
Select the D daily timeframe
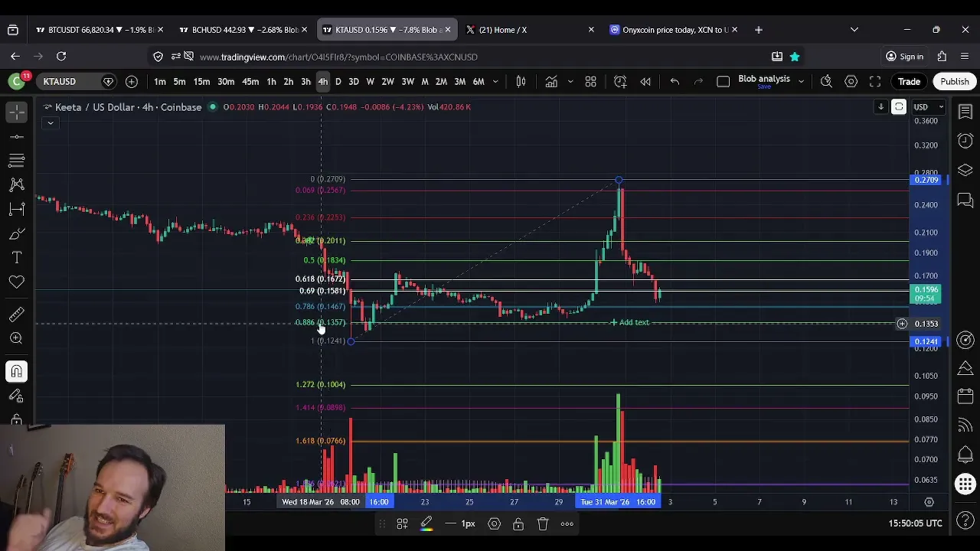(x=338, y=82)
